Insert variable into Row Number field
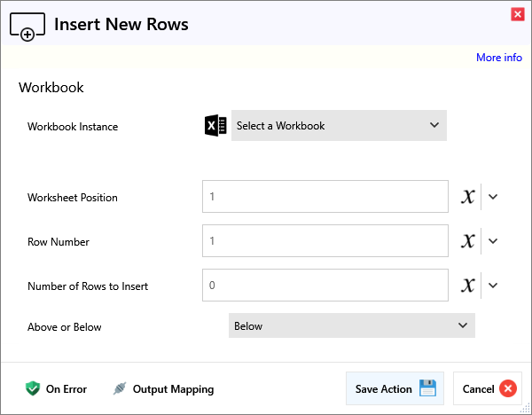 (x=468, y=241)
